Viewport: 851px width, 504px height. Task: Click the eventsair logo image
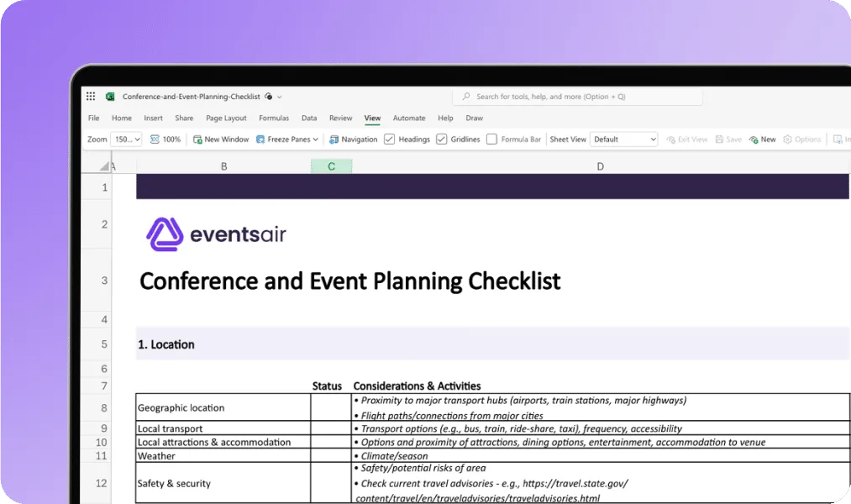[x=216, y=234]
